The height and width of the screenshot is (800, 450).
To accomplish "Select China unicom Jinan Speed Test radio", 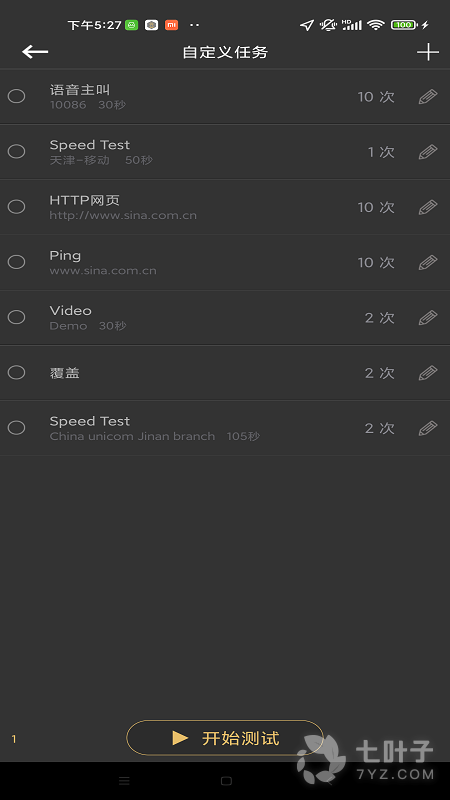I will click(16, 427).
